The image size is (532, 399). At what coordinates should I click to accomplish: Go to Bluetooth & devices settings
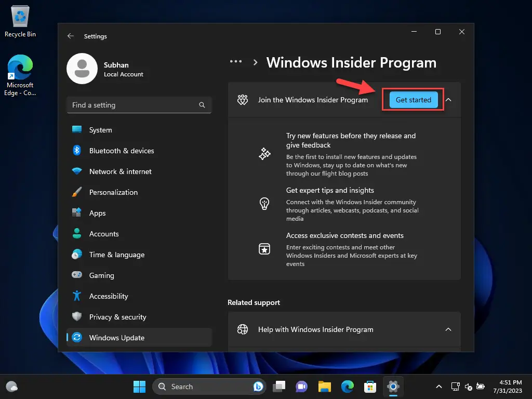[139, 150]
